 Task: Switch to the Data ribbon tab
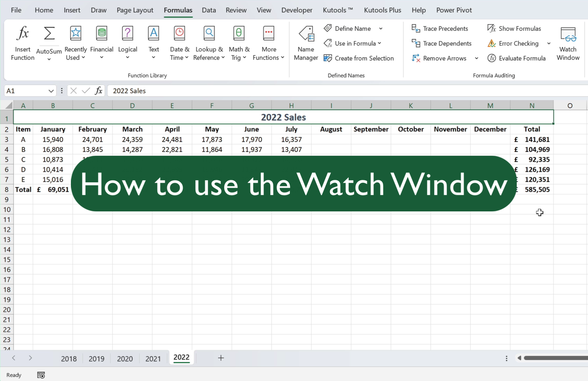pyautogui.click(x=209, y=10)
